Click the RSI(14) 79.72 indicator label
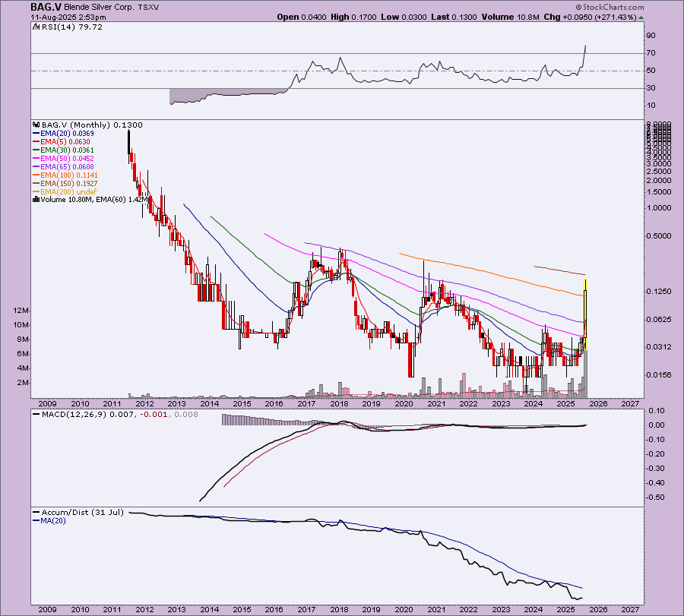Screen dimensions: 684x616 point(72,27)
